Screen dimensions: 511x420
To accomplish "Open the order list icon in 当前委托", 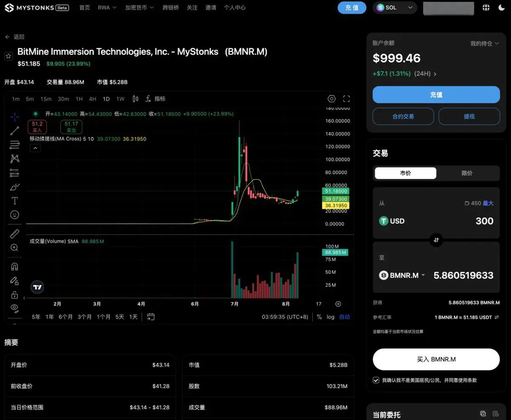I will 483,414.
